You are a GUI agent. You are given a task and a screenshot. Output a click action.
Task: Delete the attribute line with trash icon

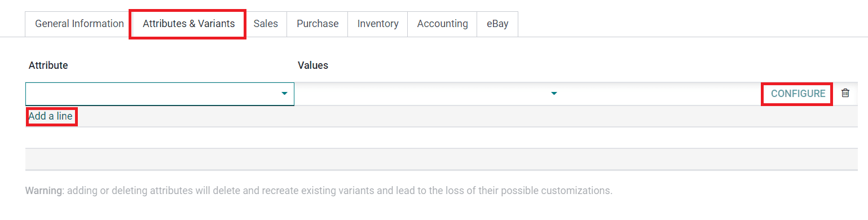click(x=845, y=94)
